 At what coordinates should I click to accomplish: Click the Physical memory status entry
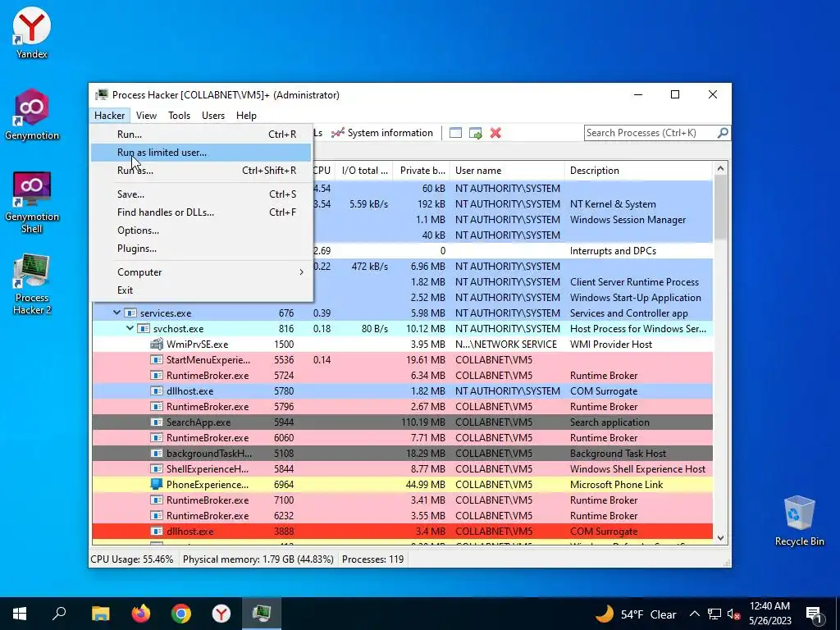click(258, 559)
